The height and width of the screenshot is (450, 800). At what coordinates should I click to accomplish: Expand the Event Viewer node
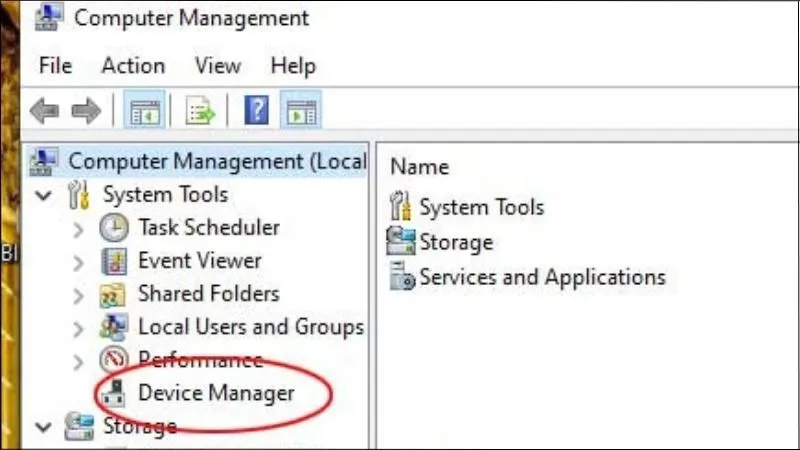click(x=78, y=263)
